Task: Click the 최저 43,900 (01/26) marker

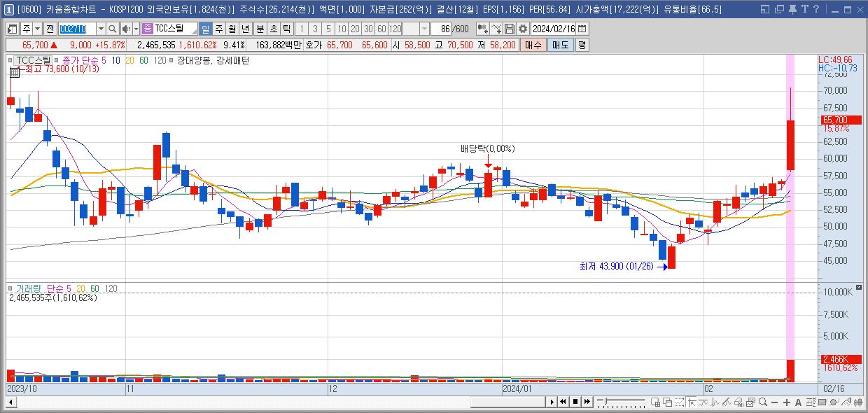Action: click(616, 266)
